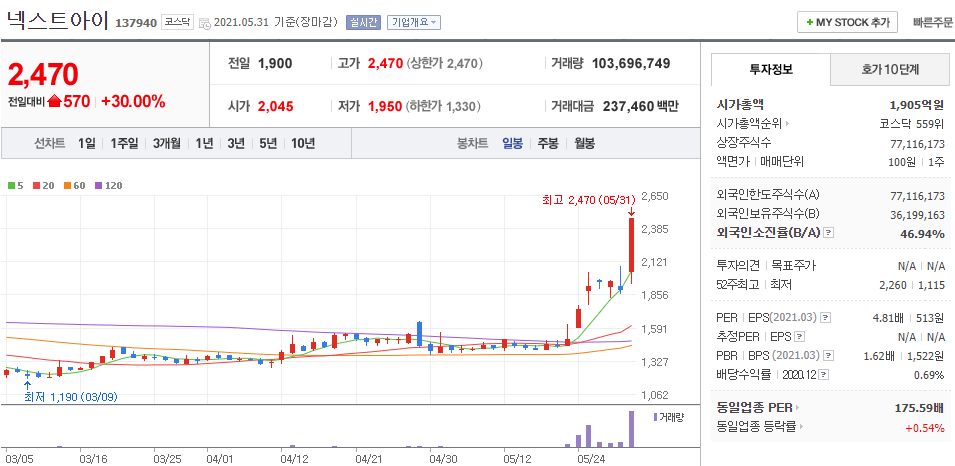Click the help icon next to PBR BPS

point(828,356)
